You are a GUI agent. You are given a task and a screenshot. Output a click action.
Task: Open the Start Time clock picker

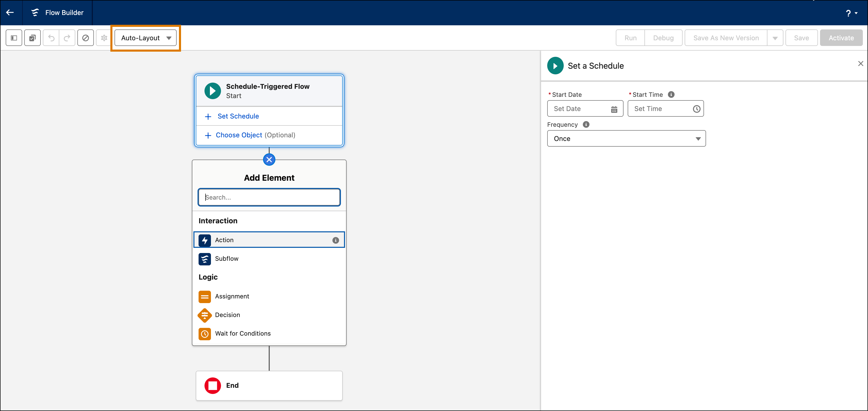click(697, 109)
